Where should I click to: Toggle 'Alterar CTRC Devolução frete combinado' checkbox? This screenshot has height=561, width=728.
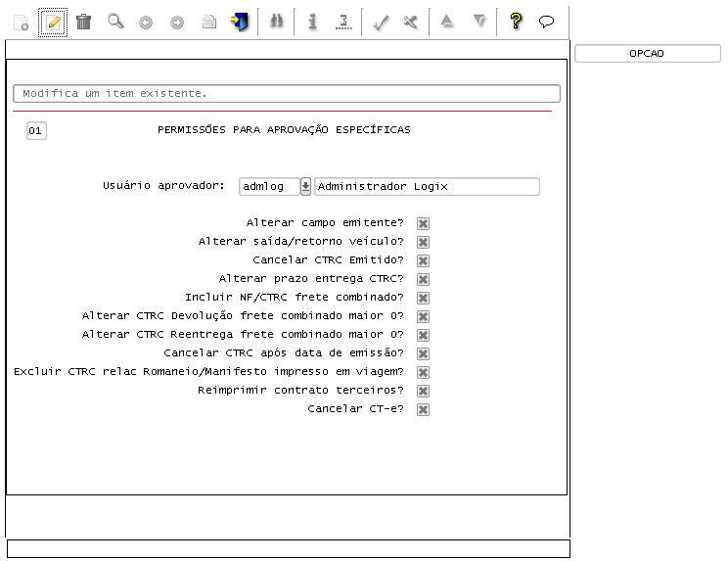click(423, 316)
